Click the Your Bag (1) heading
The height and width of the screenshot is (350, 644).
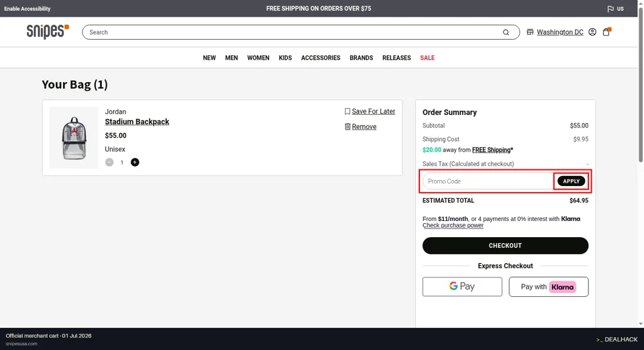pos(74,85)
